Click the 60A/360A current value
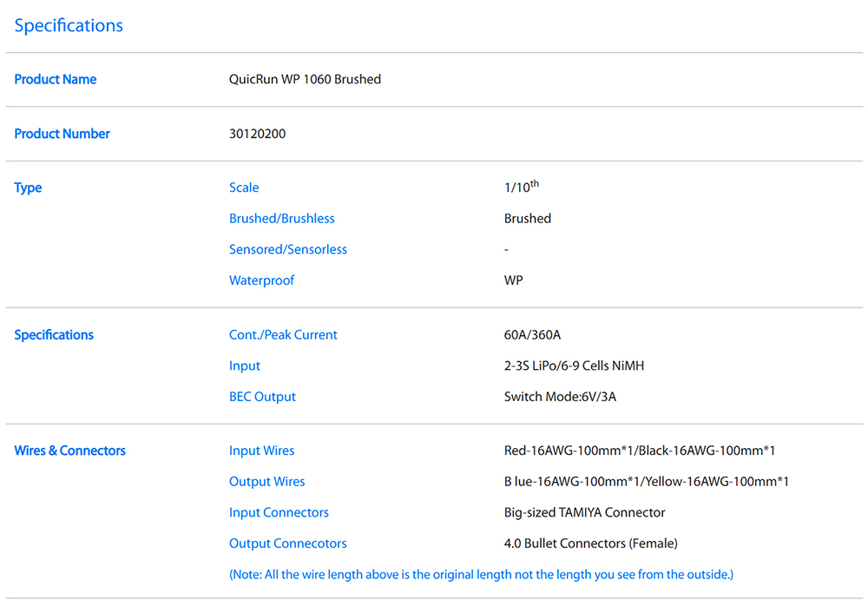Viewport: 868px width, 606px height. [x=532, y=335]
